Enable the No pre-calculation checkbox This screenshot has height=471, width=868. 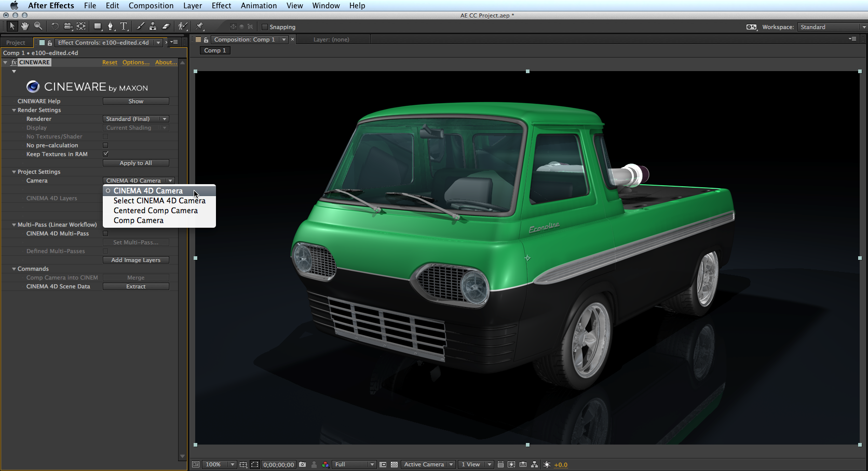[x=105, y=145]
